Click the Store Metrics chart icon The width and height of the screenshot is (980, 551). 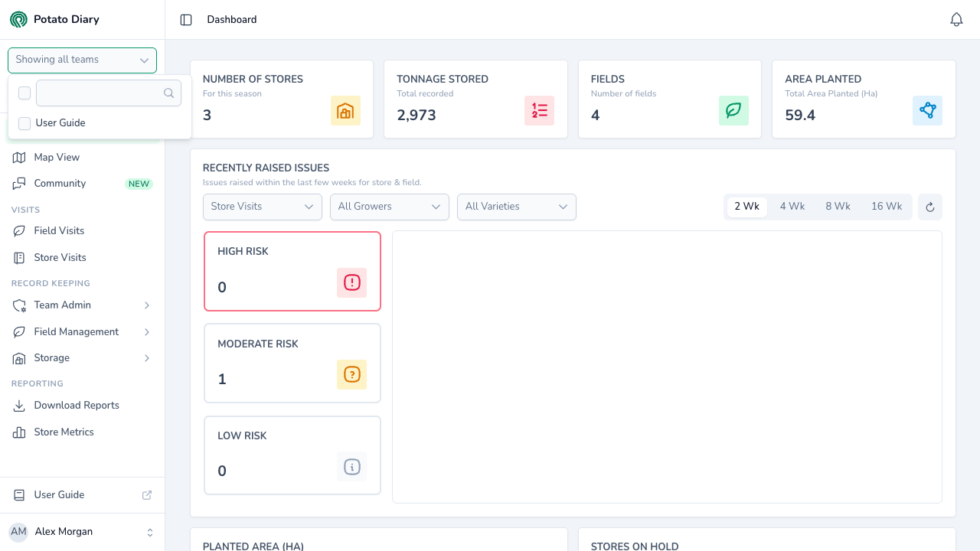pos(19,432)
